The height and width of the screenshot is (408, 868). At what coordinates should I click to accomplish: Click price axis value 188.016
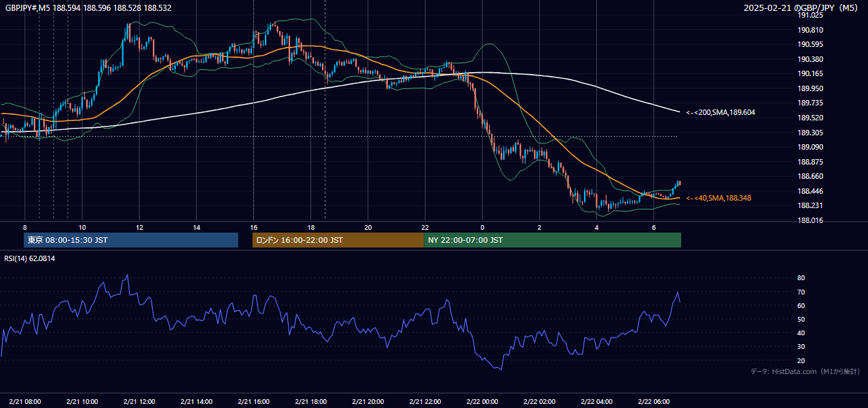pyautogui.click(x=810, y=220)
